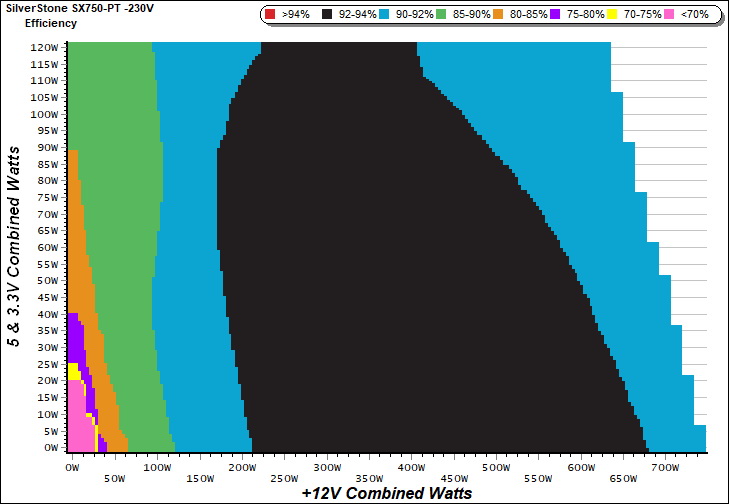Select the pink <70% legend swatch
This screenshot has height=504, width=729.
[671, 15]
